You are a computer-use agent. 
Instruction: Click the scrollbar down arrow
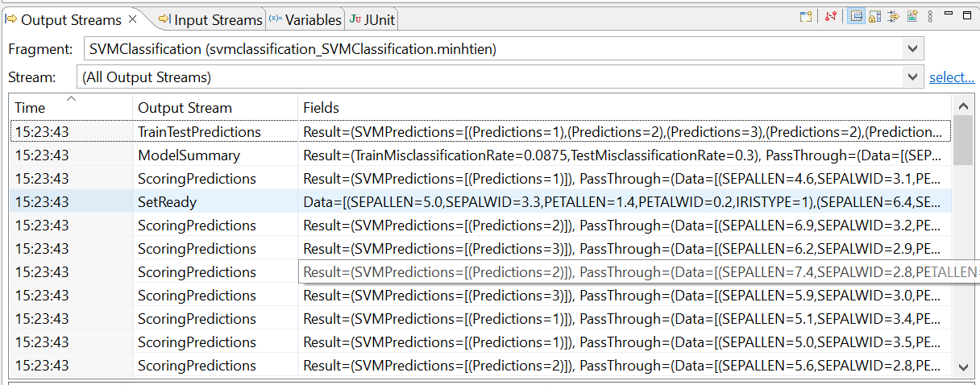[x=963, y=367]
